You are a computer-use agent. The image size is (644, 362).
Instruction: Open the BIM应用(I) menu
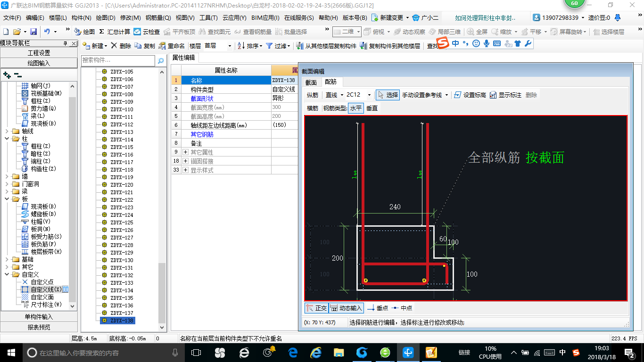point(265,18)
